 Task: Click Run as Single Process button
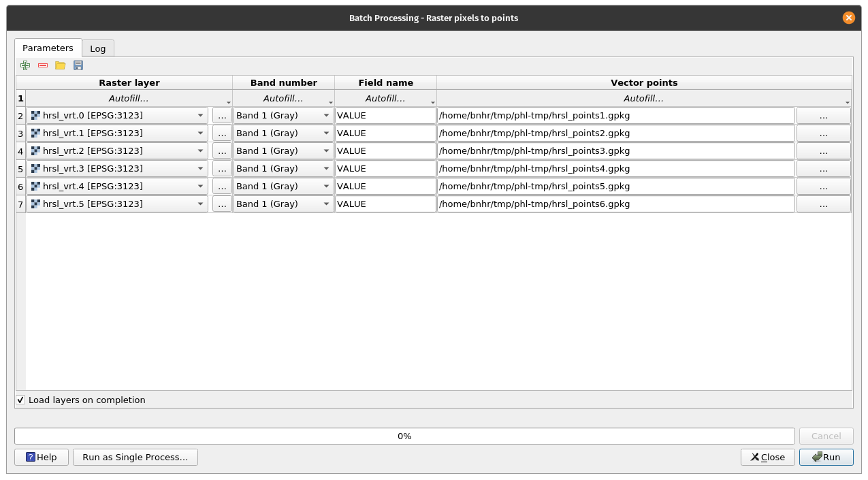click(x=135, y=458)
